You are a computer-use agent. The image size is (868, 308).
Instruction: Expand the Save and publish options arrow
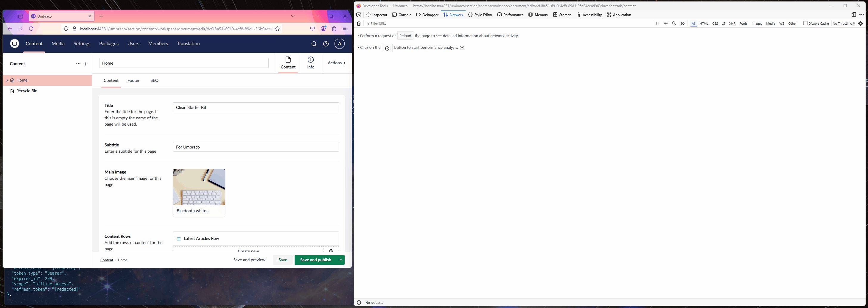[341, 260]
